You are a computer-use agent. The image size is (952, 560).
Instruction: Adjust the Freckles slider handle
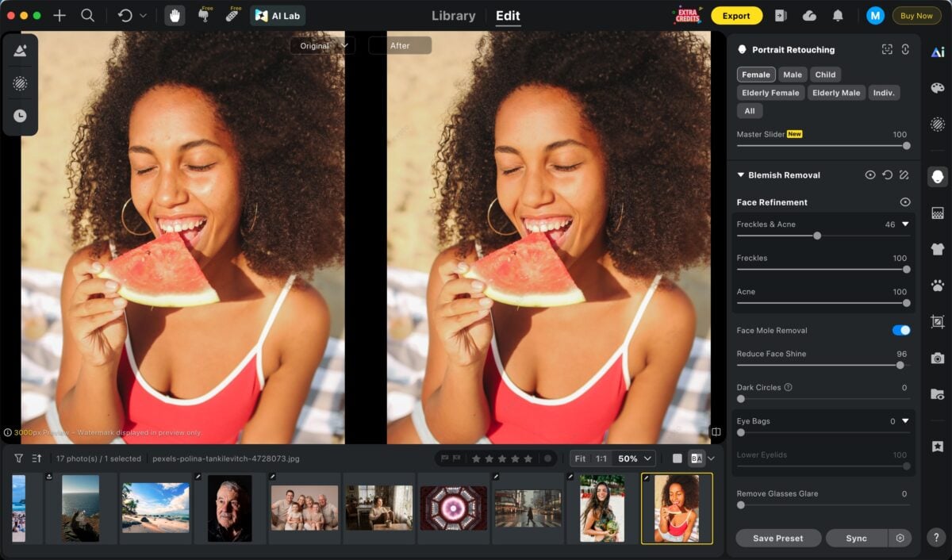(x=906, y=270)
